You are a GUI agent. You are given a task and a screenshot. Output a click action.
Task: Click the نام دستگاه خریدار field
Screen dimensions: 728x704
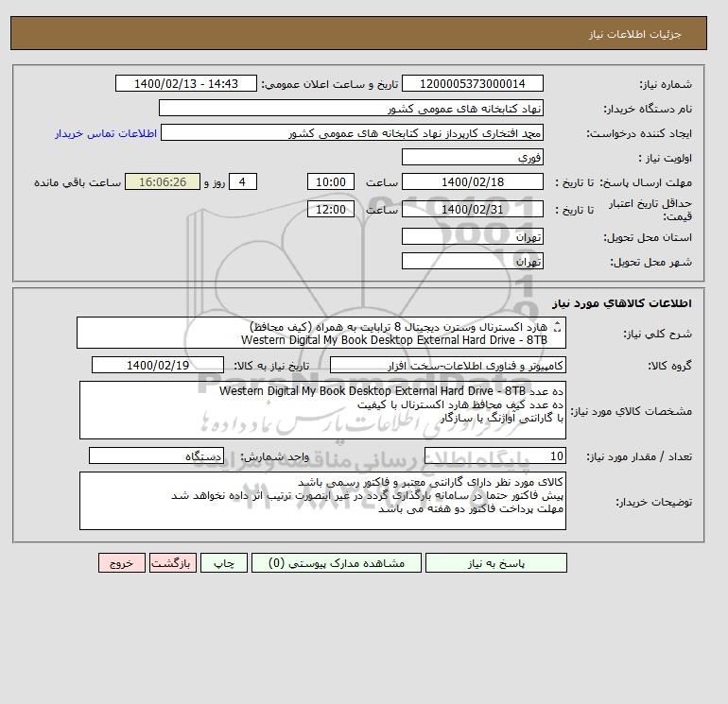click(351, 108)
